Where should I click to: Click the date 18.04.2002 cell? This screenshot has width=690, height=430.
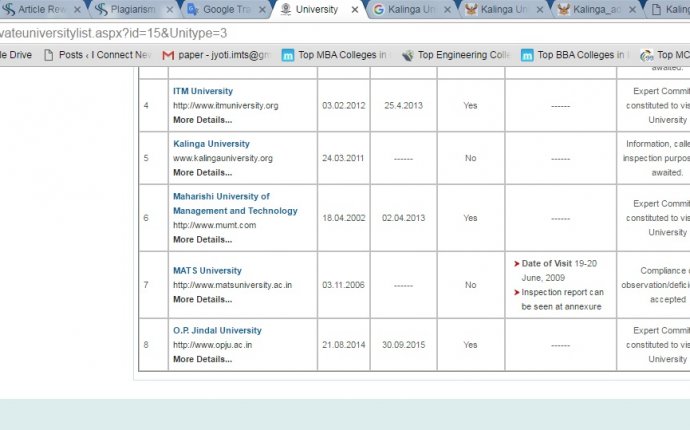(x=344, y=218)
